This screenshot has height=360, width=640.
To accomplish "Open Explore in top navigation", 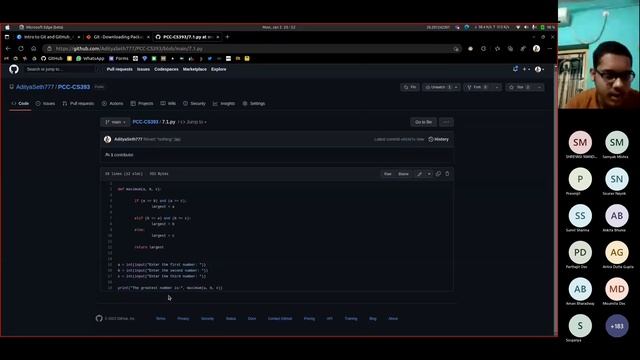I will click(218, 69).
